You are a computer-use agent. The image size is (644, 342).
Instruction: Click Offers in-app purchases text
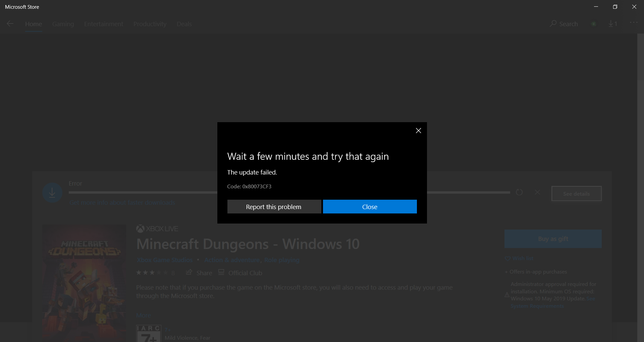538,272
